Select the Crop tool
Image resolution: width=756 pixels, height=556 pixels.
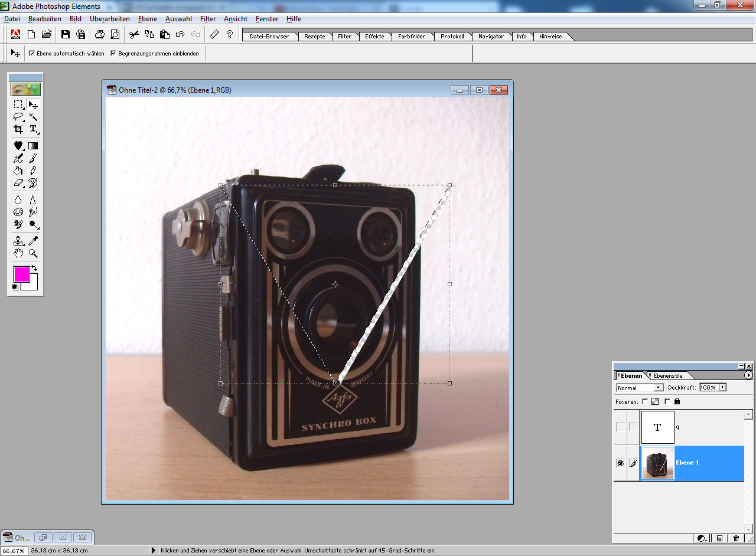[x=18, y=129]
